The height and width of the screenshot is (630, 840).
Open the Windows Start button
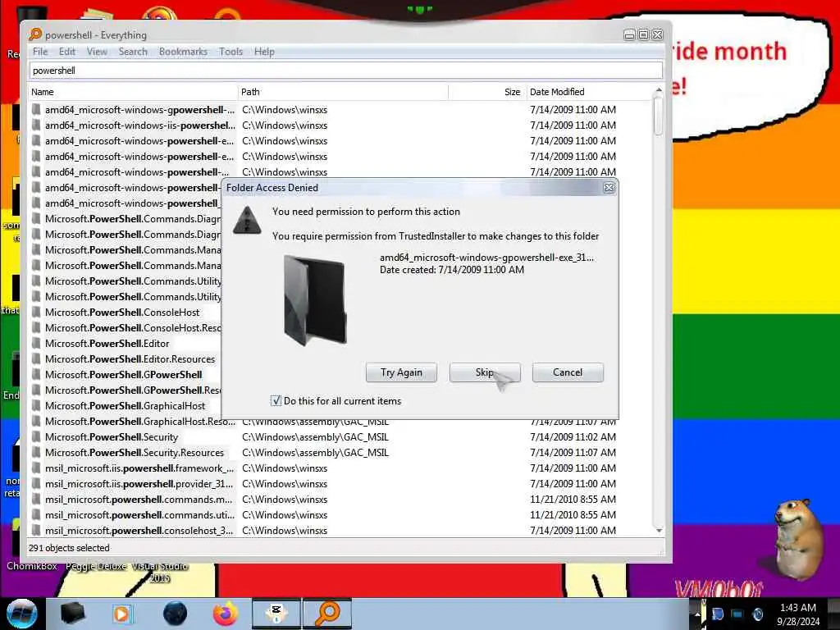coord(21,614)
